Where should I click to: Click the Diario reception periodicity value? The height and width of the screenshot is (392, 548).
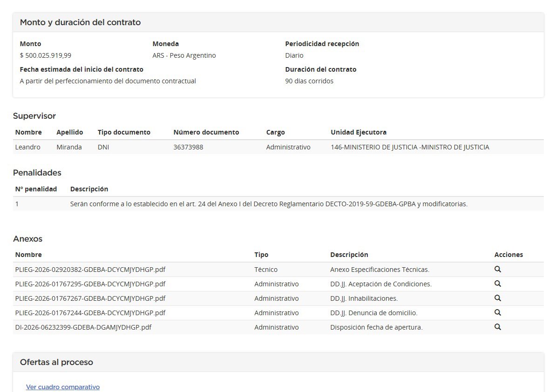(294, 55)
